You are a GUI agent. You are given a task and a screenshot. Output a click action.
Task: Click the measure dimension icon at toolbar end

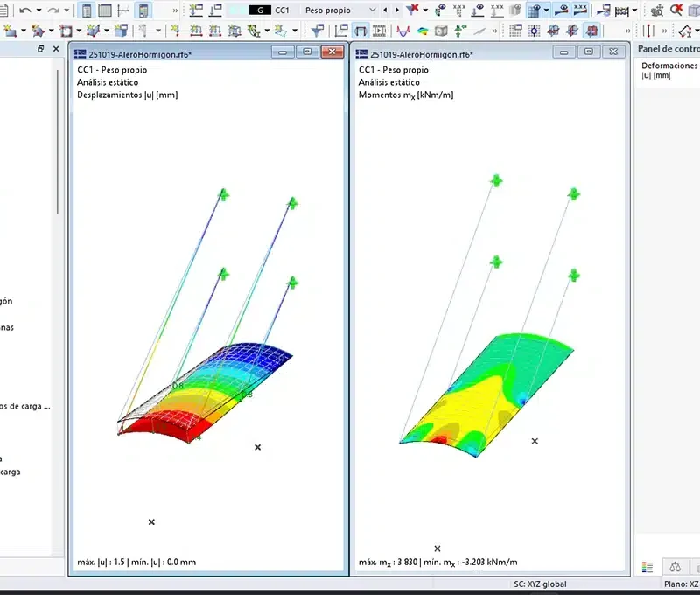coord(685,31)
